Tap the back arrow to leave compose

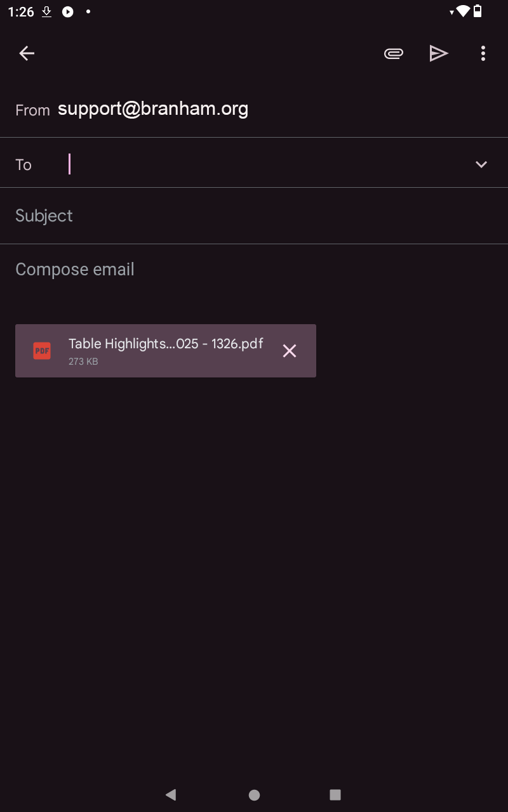pyautogui.click(x=27, y=54)
